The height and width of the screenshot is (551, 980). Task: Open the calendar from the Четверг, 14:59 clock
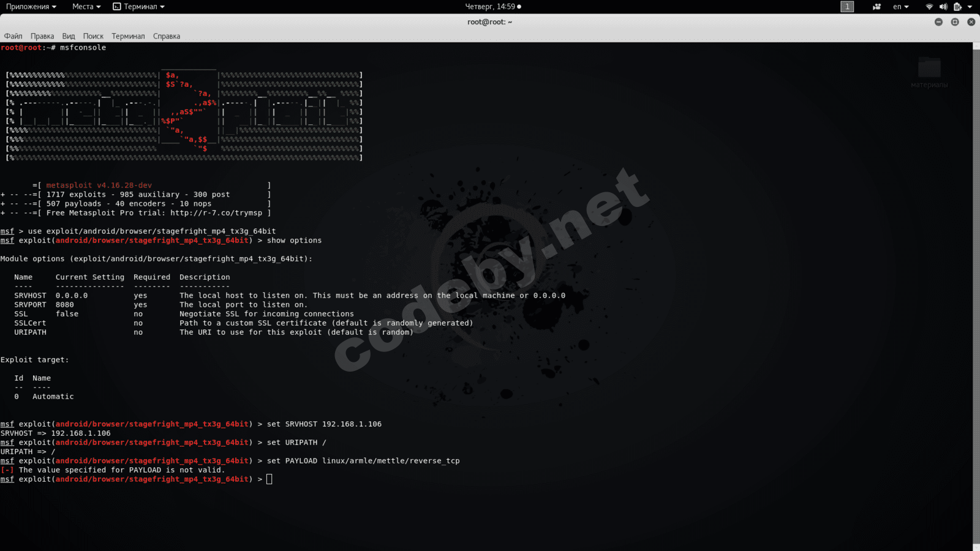(493, 7)
